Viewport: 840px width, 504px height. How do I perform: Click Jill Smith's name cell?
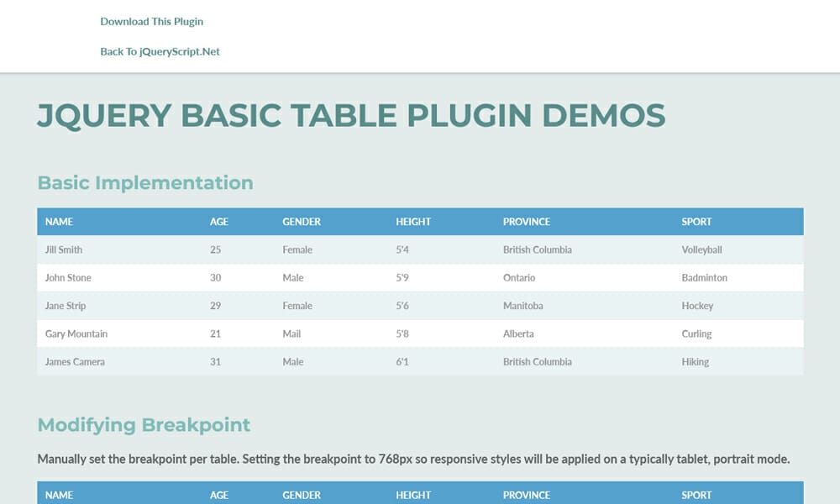point(61,249)
